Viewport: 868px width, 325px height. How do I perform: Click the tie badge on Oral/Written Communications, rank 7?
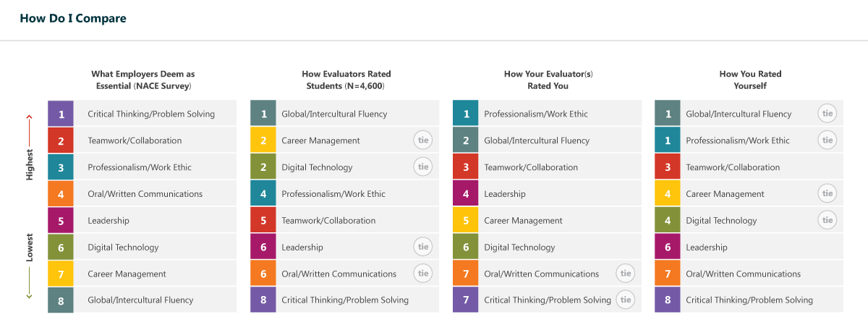(x=626, y=274)
